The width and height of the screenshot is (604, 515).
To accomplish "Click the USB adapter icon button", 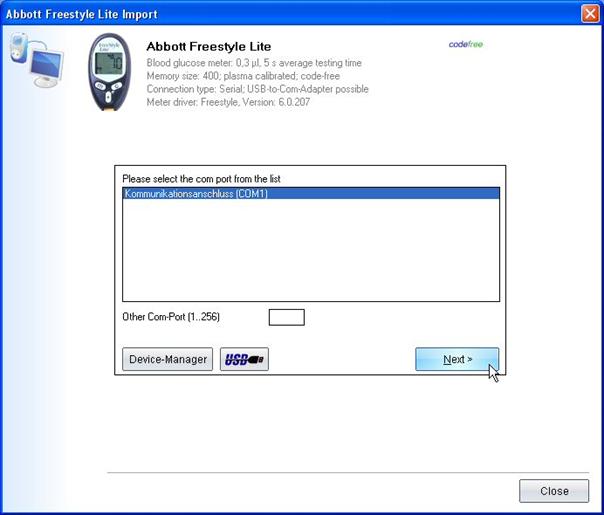I will 244,359.
